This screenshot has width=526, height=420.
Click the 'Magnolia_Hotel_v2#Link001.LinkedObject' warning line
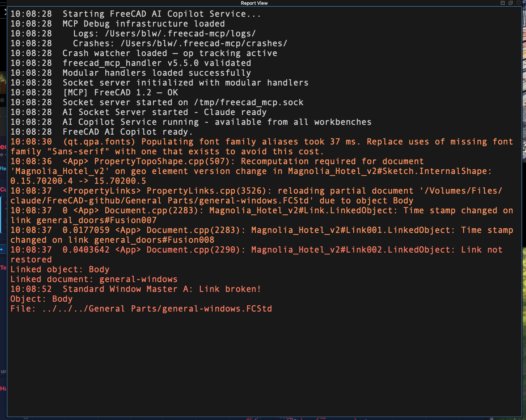[262, 230]
